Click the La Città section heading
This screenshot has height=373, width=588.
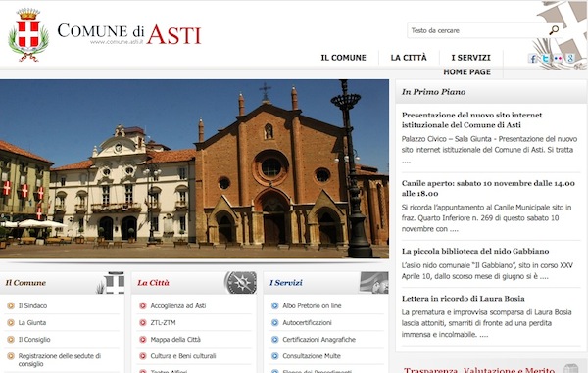point(154,283)
